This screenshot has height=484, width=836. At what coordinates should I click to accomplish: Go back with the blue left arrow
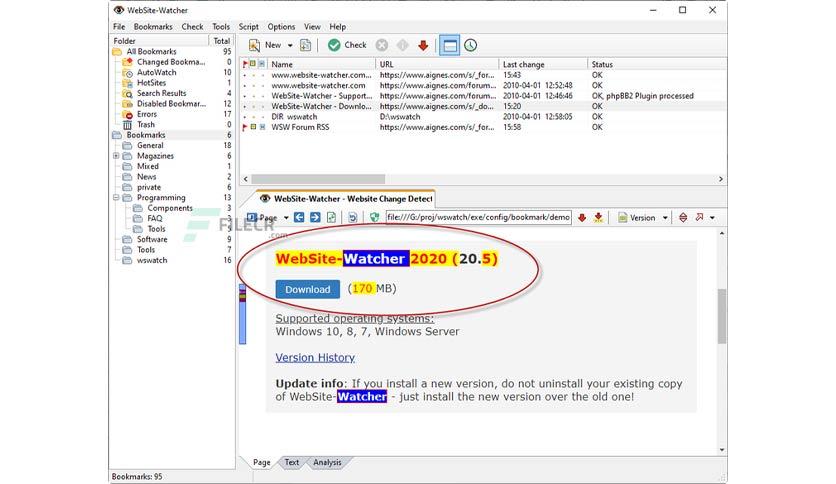[x=299, y=217]
